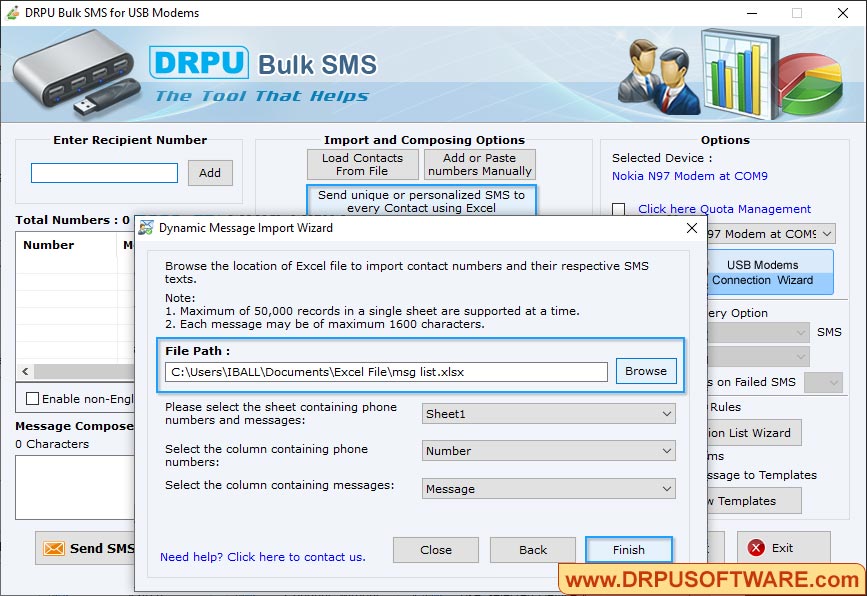867x596 pixels.
Task: Toggle the Quota Management checkbox
Action: 619,209
